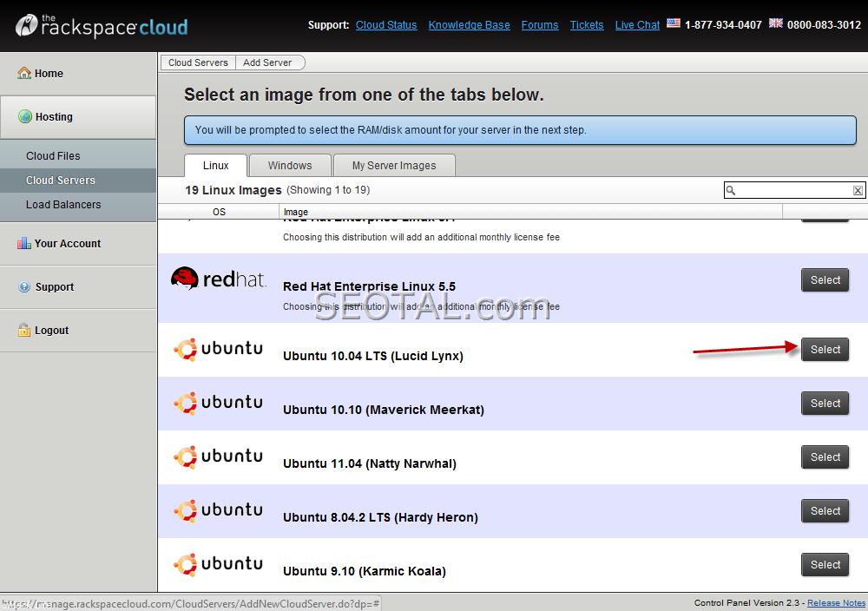Click 'Ubuntu 8.04.2 LTS (Hardy Heron)' text
This screenshot has width=868, height=611.
point(380,517)
